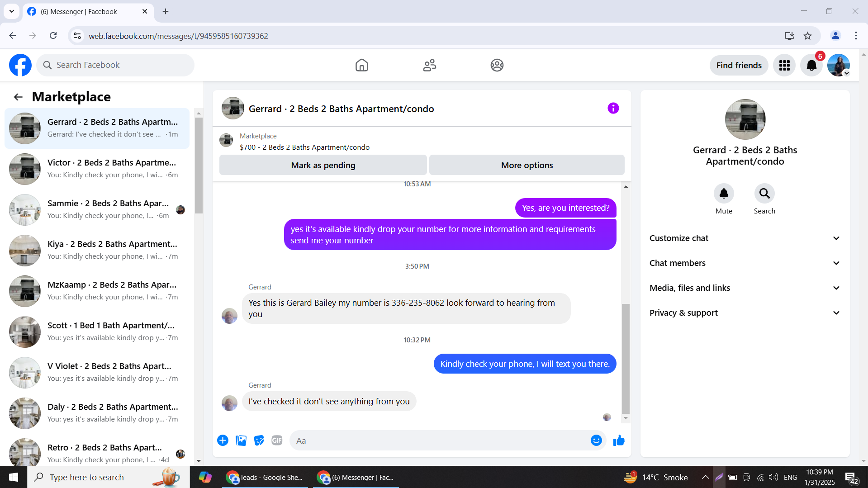Open Daly conversation in chat list
868x488 pixels.
(x=97, y=413)
